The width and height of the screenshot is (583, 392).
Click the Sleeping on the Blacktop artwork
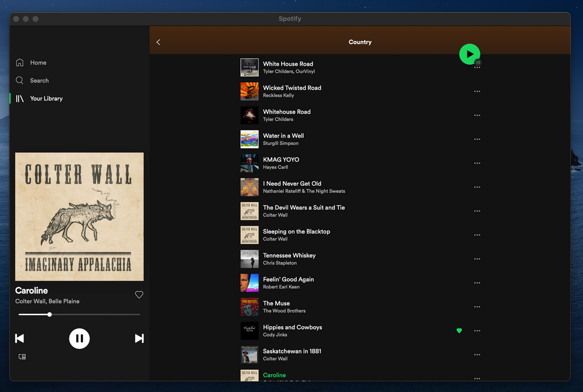click(x=250, y=235)
